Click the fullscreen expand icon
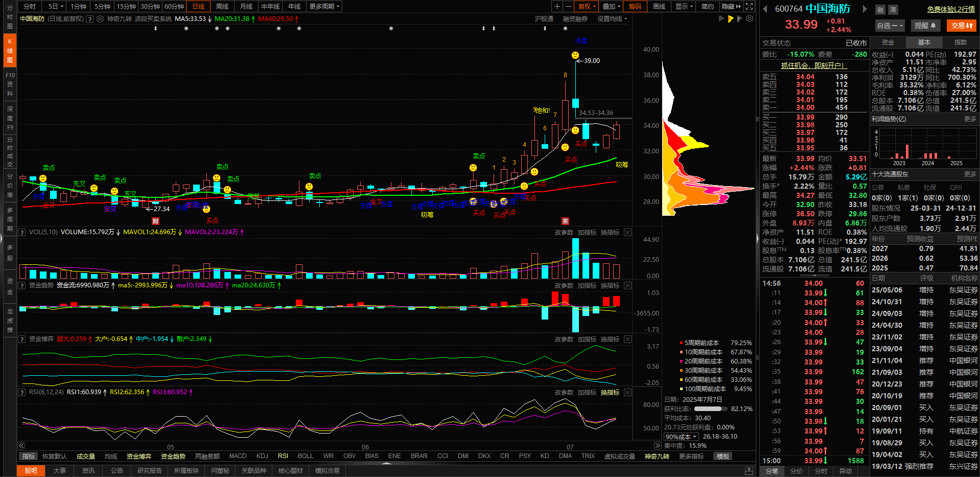 coord(749,7)
